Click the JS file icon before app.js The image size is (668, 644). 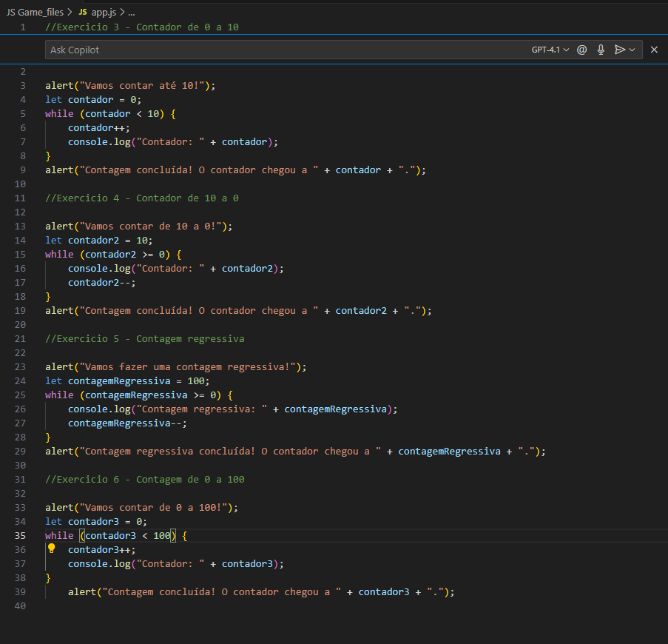point(83,13)
